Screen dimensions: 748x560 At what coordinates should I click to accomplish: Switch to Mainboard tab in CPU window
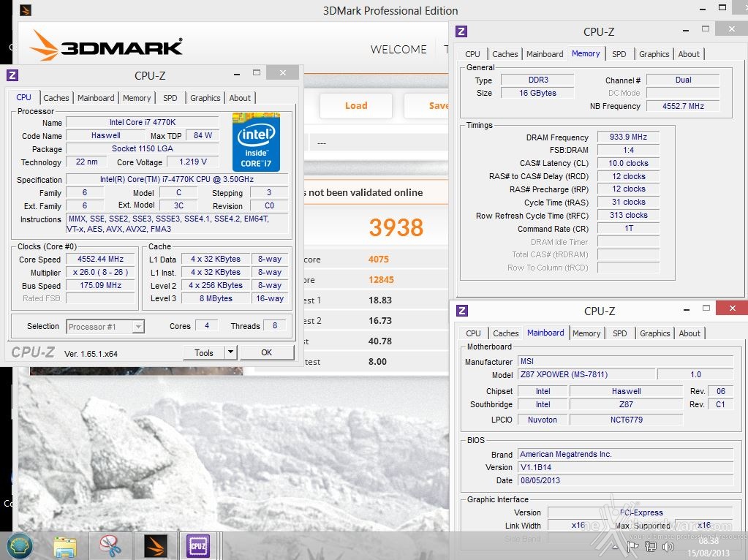point(96,98)
